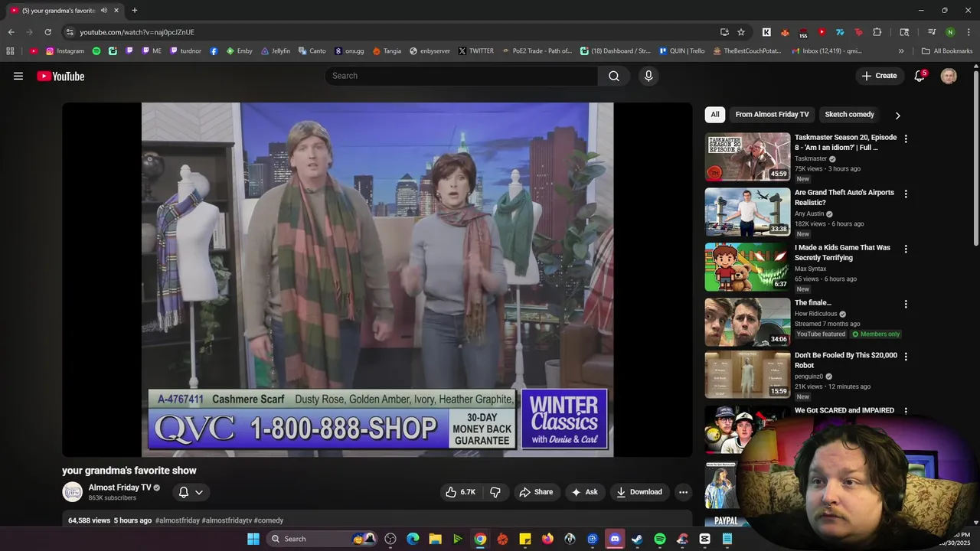Open Spotify from the taskbar
This screenshot has width=980, height=551.
click(660, 539)
